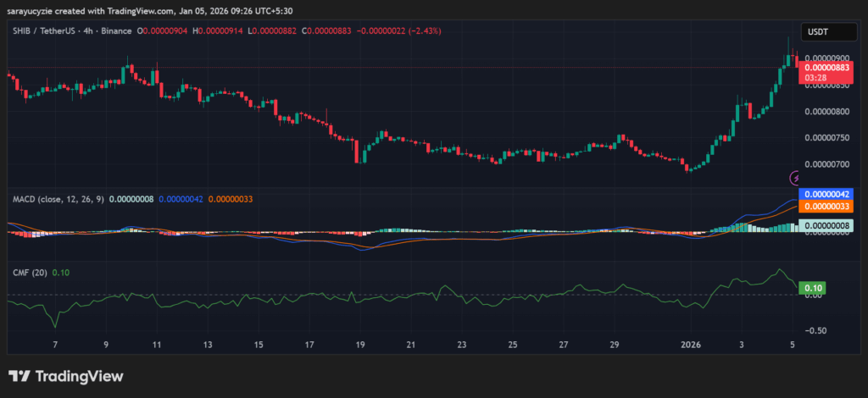Click the blue MACD legend value 0.00000042
The width and height of the screenshot is (868, 398).
182,199
